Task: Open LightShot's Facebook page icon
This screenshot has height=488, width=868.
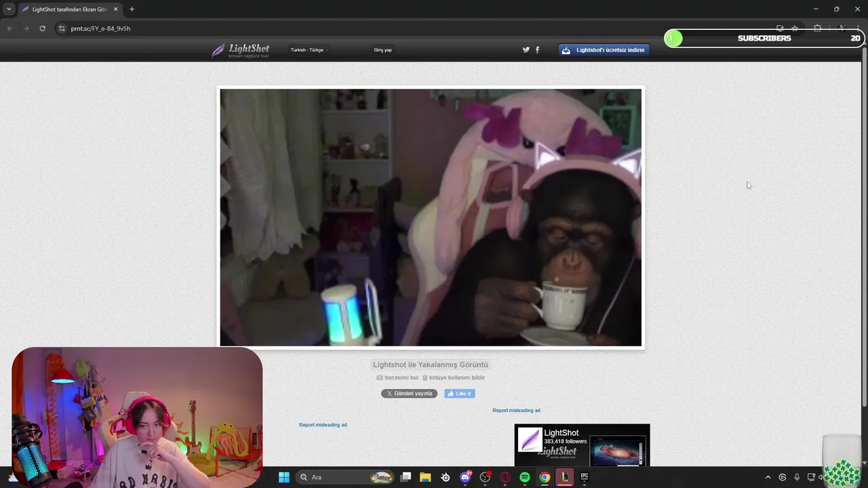Action: (538, 49)
